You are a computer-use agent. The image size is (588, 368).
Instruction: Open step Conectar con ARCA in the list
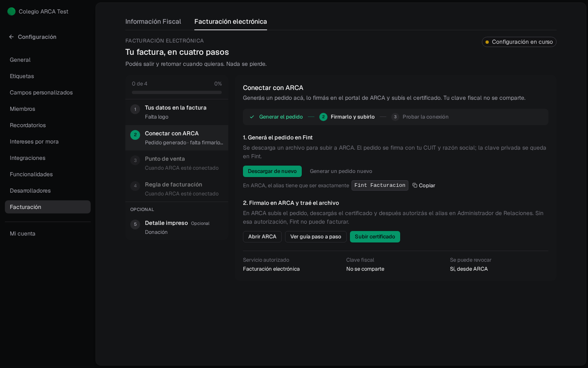tap(177, 138)
